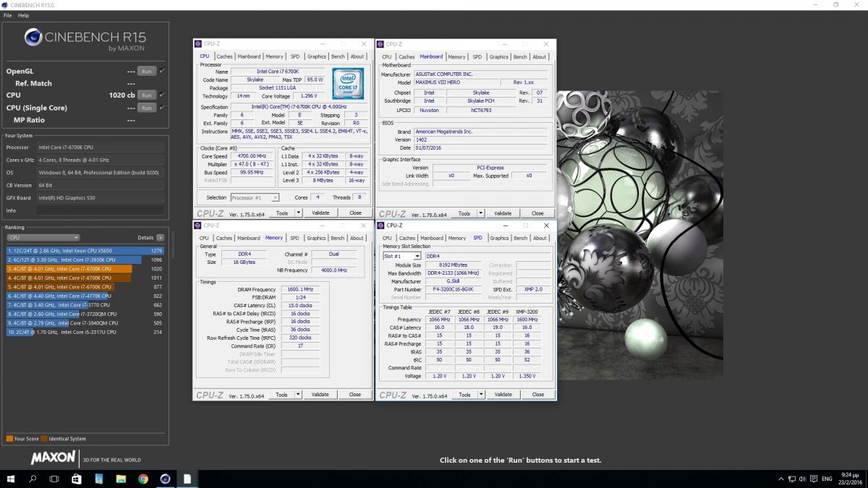Image resolution: width=868 pixels, height=488 pixels.
Task: Select the Xeon X5650 ranking row
Action: tap(85, 251)
